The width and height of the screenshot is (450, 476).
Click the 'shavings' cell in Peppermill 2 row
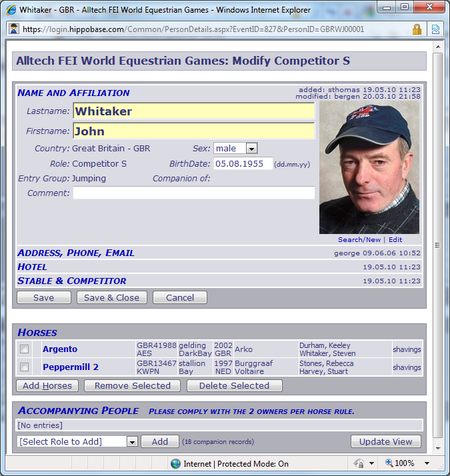407,367
